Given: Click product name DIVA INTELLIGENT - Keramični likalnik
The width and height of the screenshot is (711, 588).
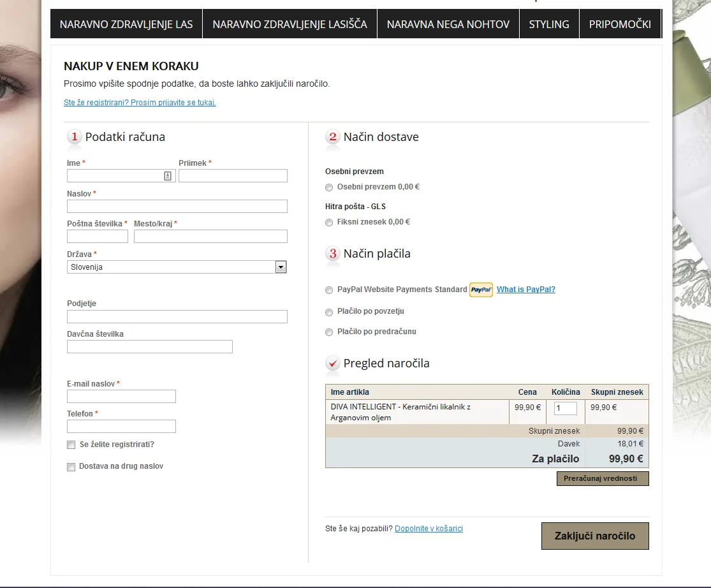Looking at the screenshot, I should [400, 412].
